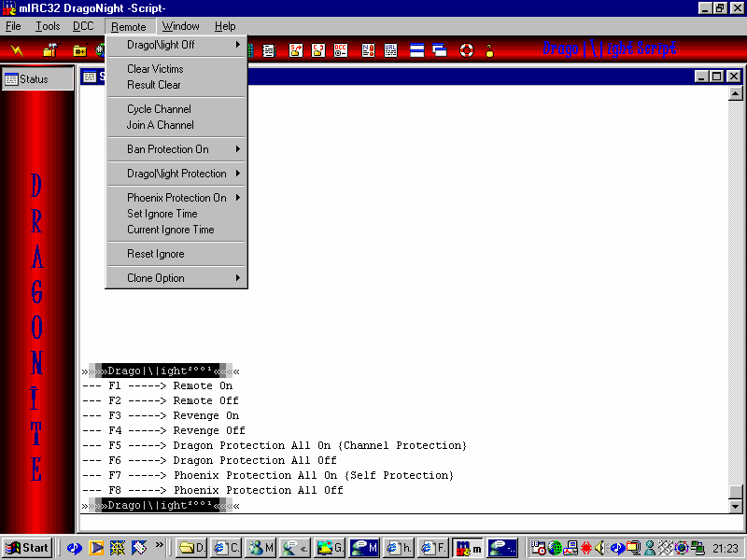Click the red spider tray icon
Viewport: 747px width, 560px height.
(586, 548)
